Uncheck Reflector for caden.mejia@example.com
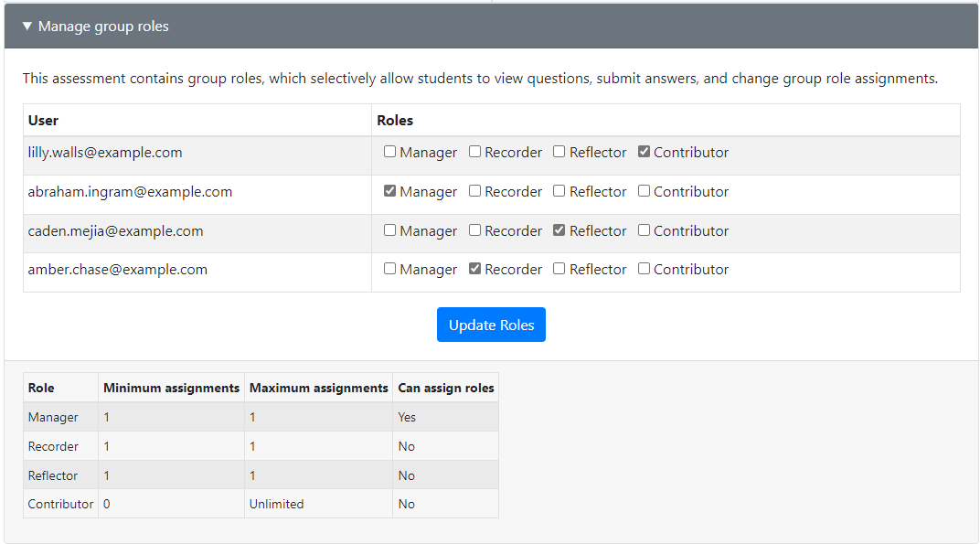This screenshot has height=544, width=980. point(559,230)
